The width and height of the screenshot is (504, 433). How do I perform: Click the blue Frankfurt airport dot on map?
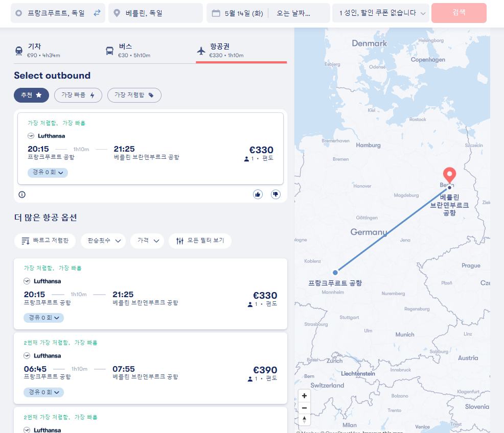point(335,273)
